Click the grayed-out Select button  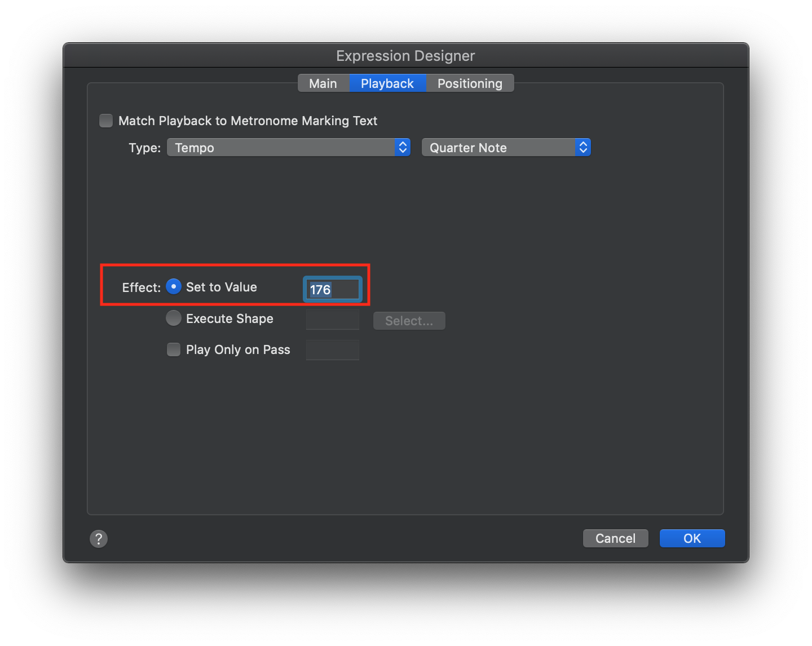point(409,320)
